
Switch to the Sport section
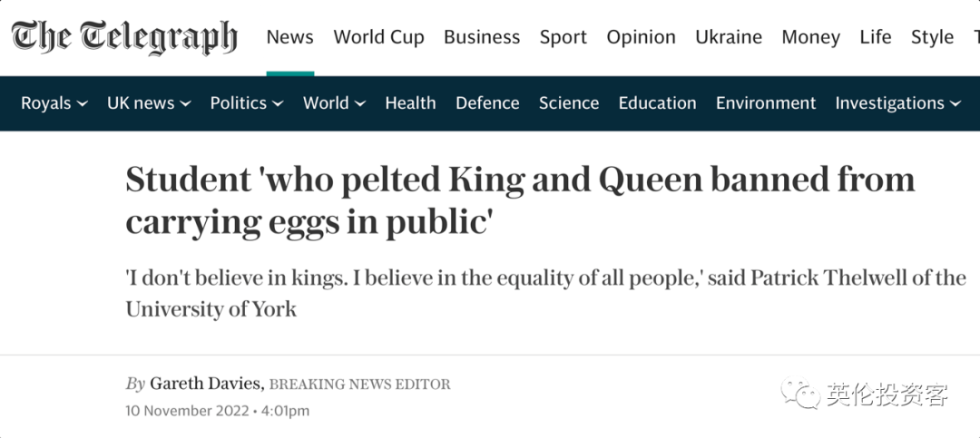coord(563,37)
